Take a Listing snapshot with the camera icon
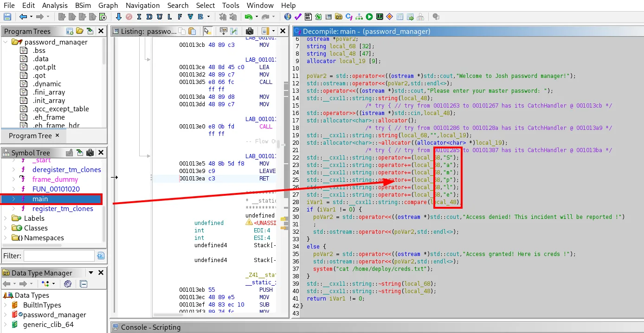Viewport: 644px width, 333px height. (x=250, y=31)
